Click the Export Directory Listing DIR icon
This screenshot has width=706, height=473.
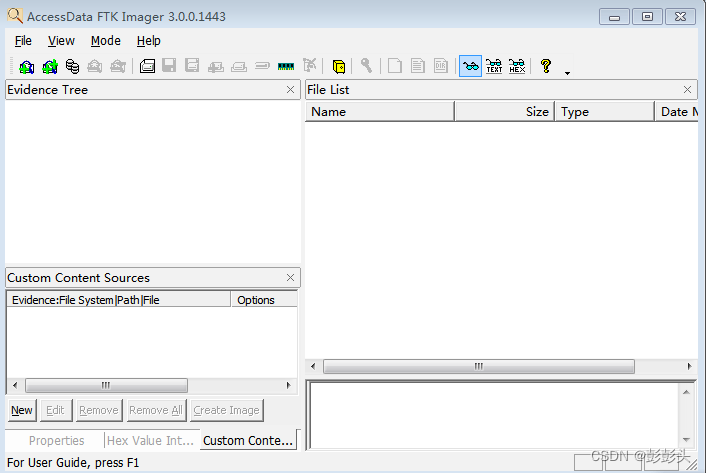tap(441, 66)
